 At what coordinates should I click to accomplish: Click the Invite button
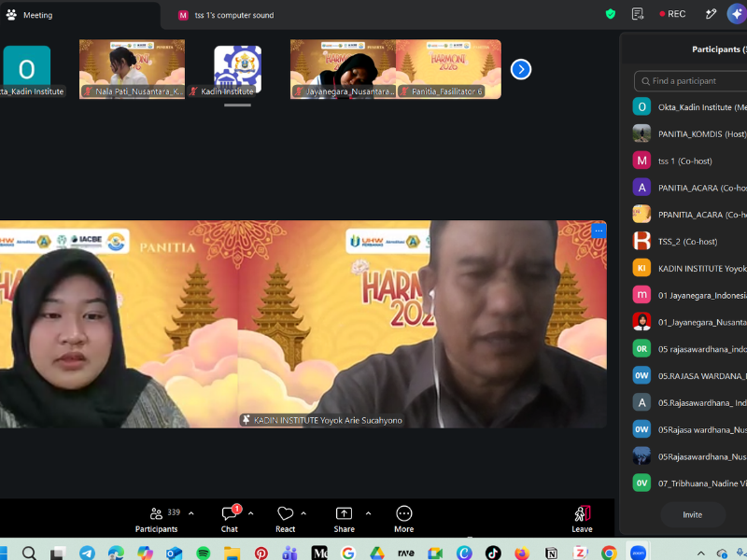click(x=692, y=515)
